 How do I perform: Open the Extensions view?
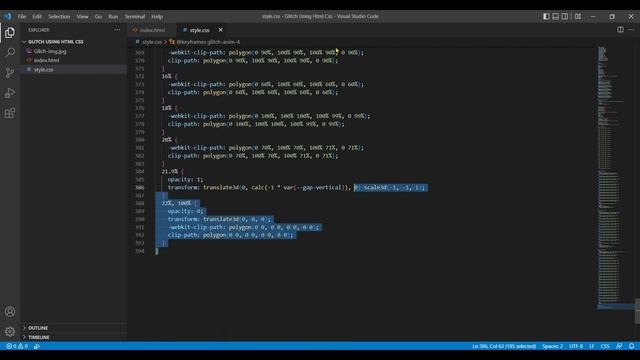click(10, 113)
